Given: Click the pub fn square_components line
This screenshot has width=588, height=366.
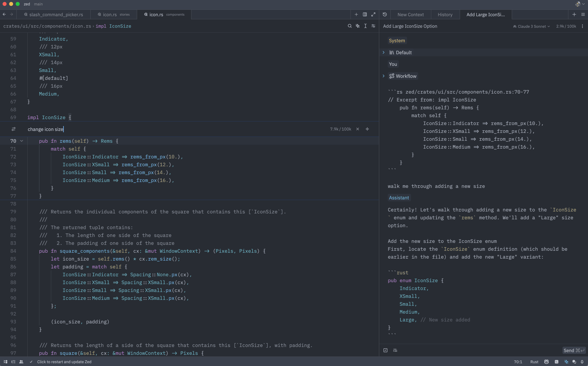Looking at the screenshot, I should (x=152, y=251).
